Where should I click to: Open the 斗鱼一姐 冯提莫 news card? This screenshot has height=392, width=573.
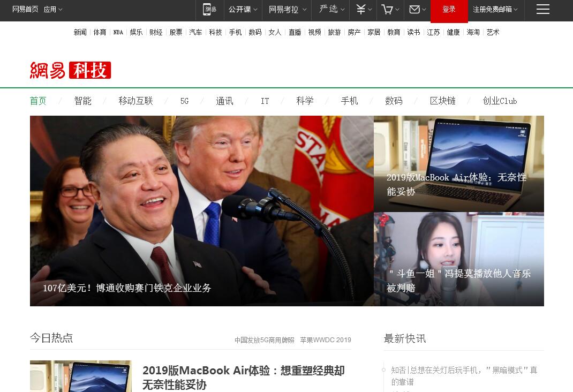click(458, 259)
